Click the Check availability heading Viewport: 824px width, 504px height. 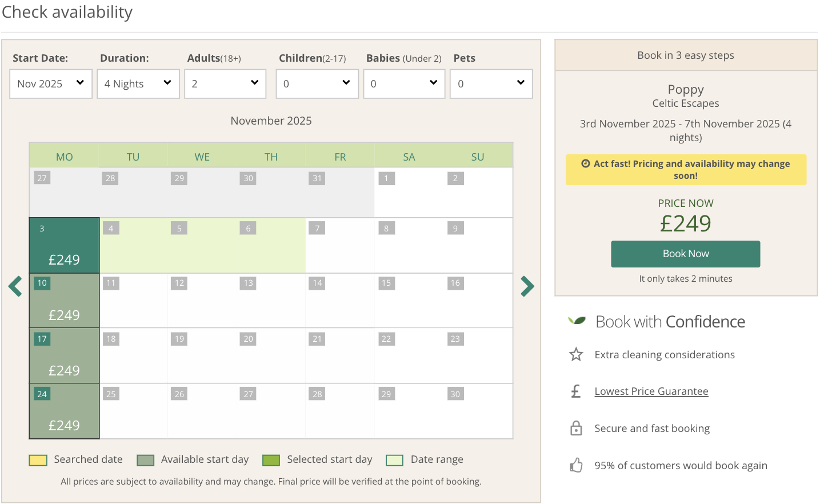pos(67,12)
